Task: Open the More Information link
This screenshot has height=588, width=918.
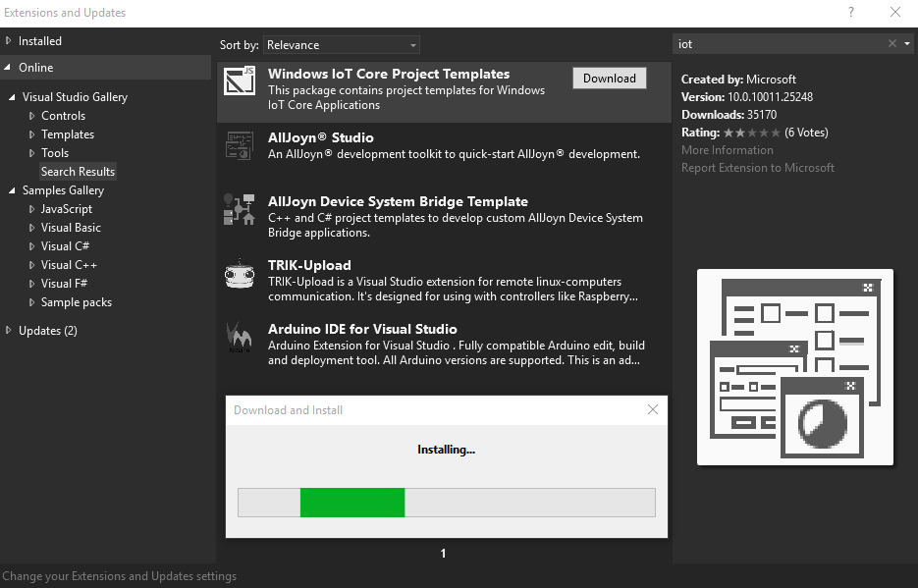Action: tap(727, 150)
